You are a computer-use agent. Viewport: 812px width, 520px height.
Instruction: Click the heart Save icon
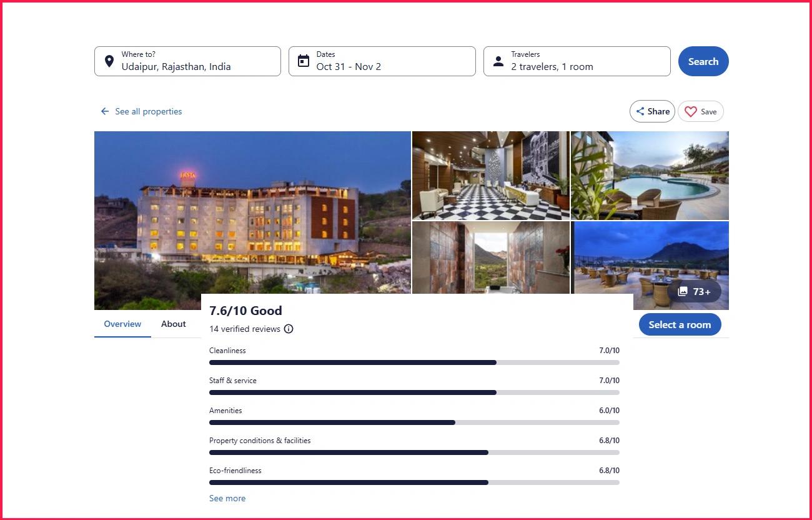(x=690, y=112)
